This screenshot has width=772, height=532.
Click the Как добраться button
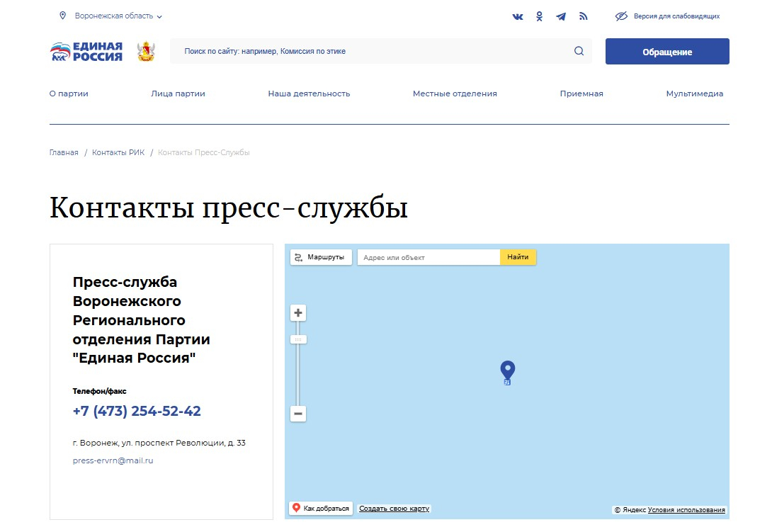pyautogui.click(x=321, y=508)
